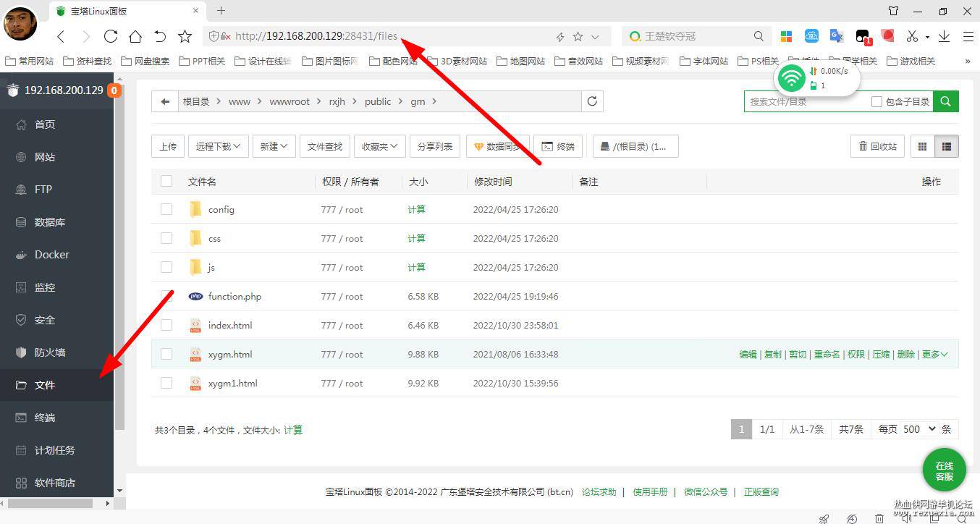The height and width of the screenshot is (524, 980).
Task: Open the new tab plus button
Action: [221, 11]
